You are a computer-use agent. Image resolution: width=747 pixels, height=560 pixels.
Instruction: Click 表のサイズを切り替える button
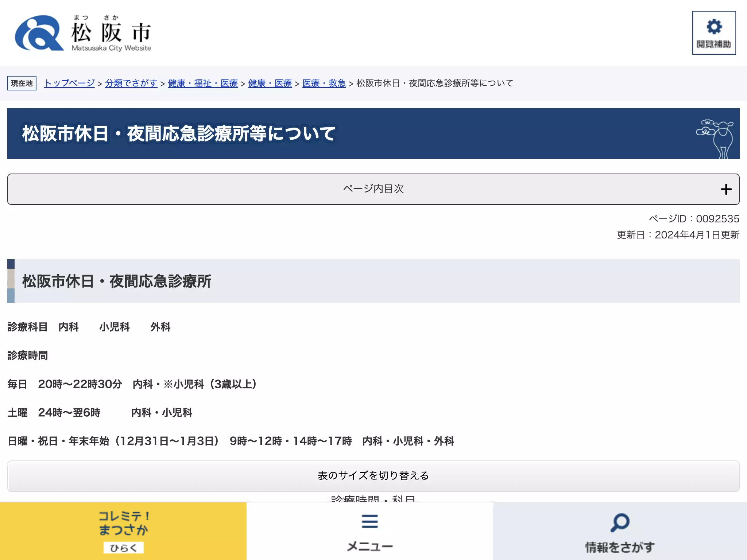373,476
